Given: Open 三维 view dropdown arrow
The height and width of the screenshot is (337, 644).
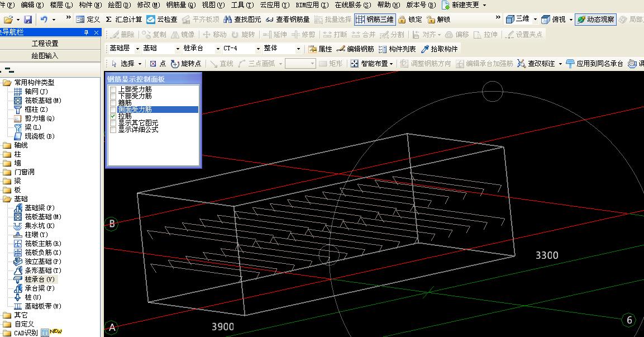Looking at the screenshot, I should point(535,20).
